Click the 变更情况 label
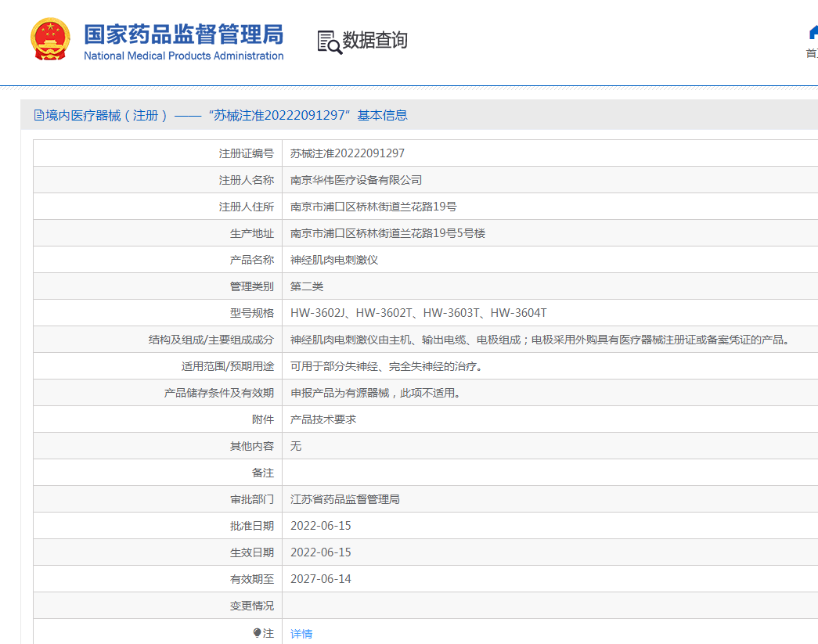818x644 pixels. 252,606
